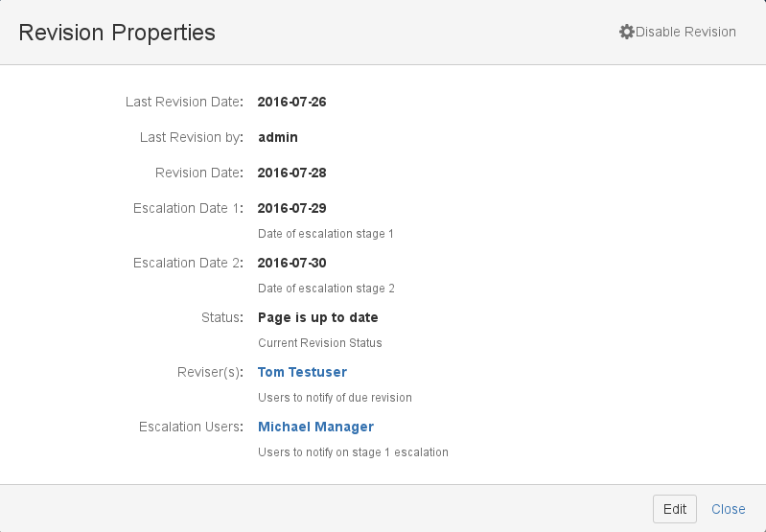766x532 pixels.
Task: Click the Escalation Users field label
Action: click(191, 427)
